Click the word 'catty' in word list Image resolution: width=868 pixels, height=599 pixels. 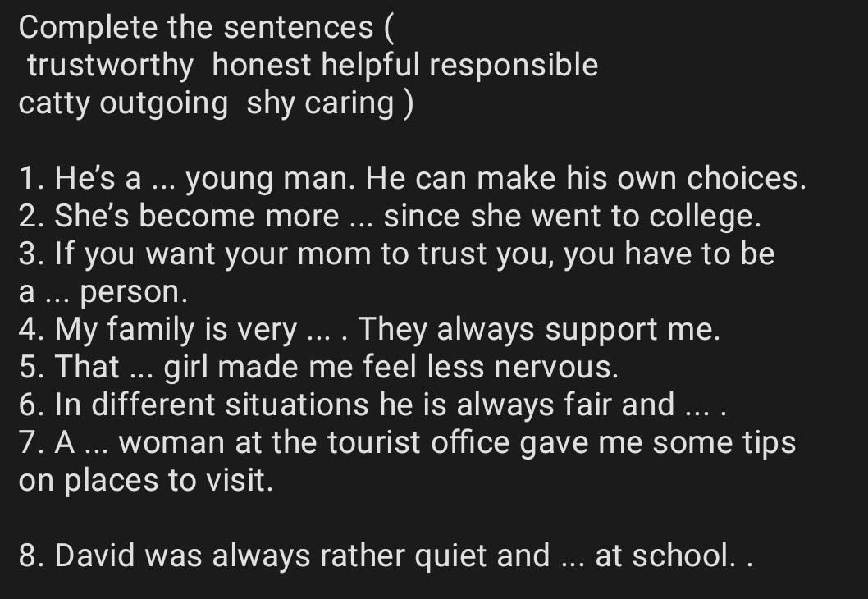point(54,104)
